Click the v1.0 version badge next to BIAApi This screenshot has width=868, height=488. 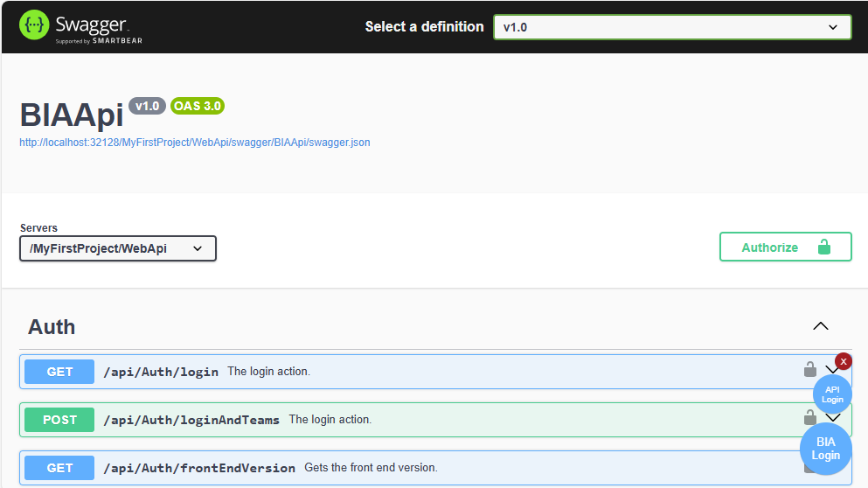tap(147, 106)
